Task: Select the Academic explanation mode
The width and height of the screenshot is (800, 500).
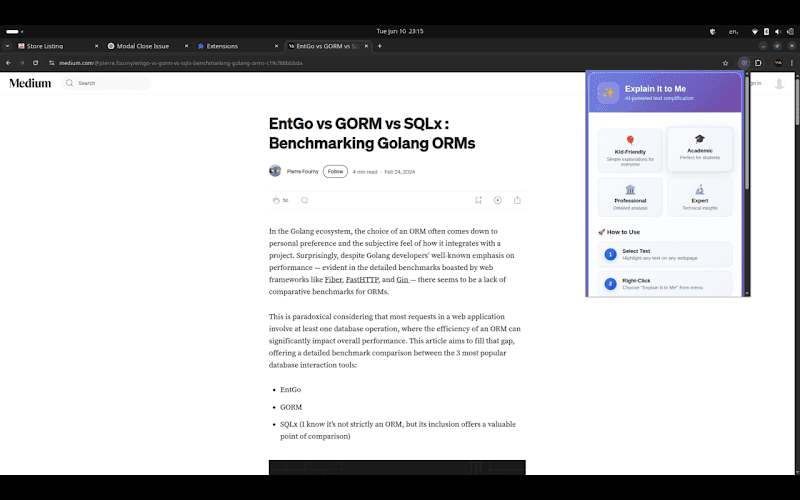Action: 699,149
